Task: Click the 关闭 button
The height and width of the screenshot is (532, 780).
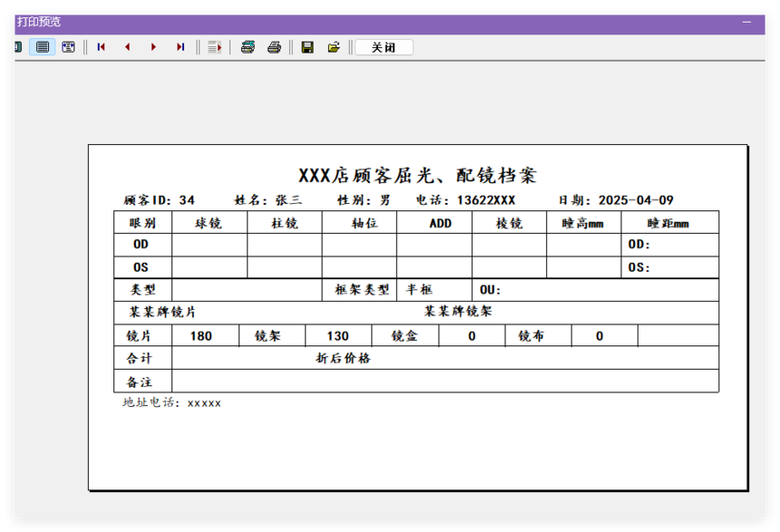Action: [x=384, y=47]
